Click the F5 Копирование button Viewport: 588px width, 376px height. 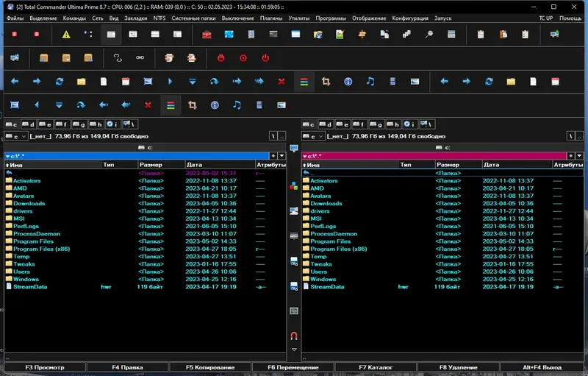[x=210, y=367]
